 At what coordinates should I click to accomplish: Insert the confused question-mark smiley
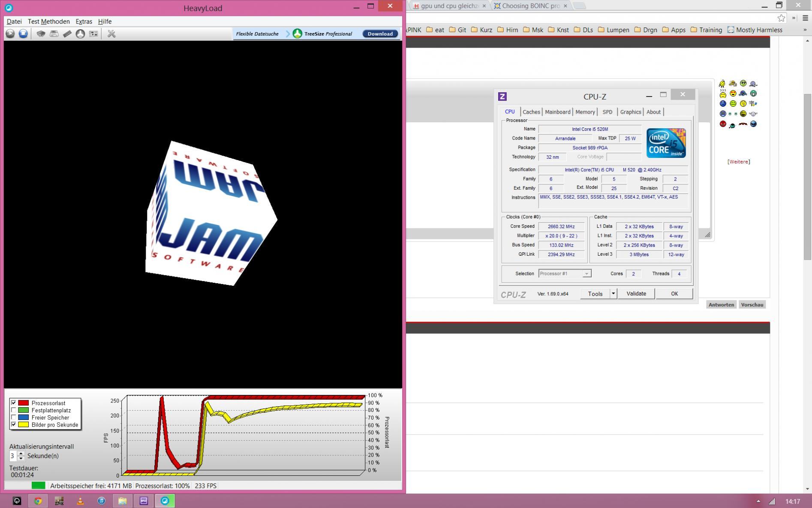(x=723, y=93)
